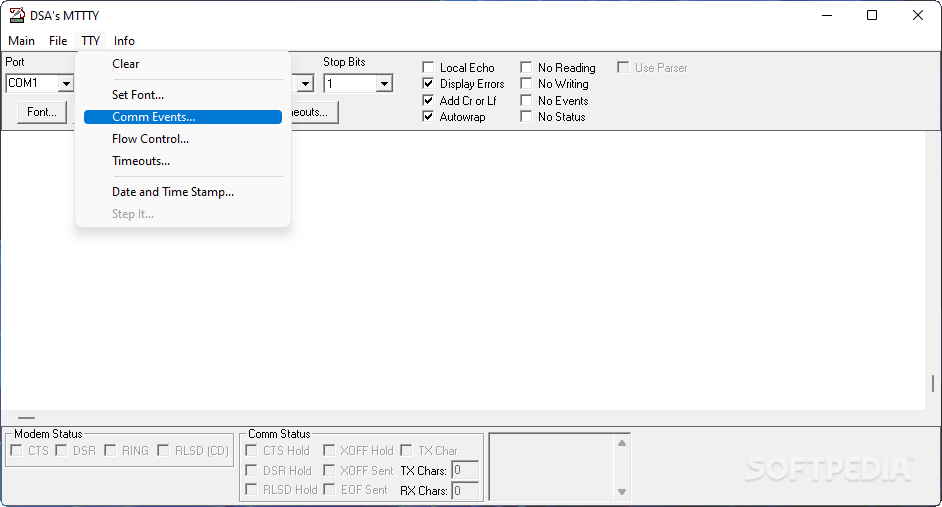Tick the No Status checkbox
This screenshot has height=507, width=942.
point(526,117)
